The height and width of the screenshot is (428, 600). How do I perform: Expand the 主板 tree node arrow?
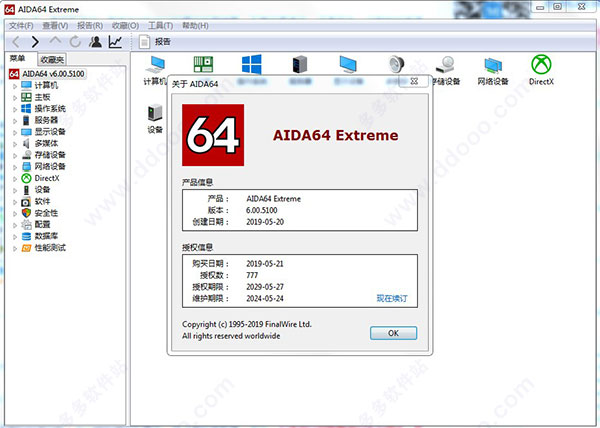[15, 98]
